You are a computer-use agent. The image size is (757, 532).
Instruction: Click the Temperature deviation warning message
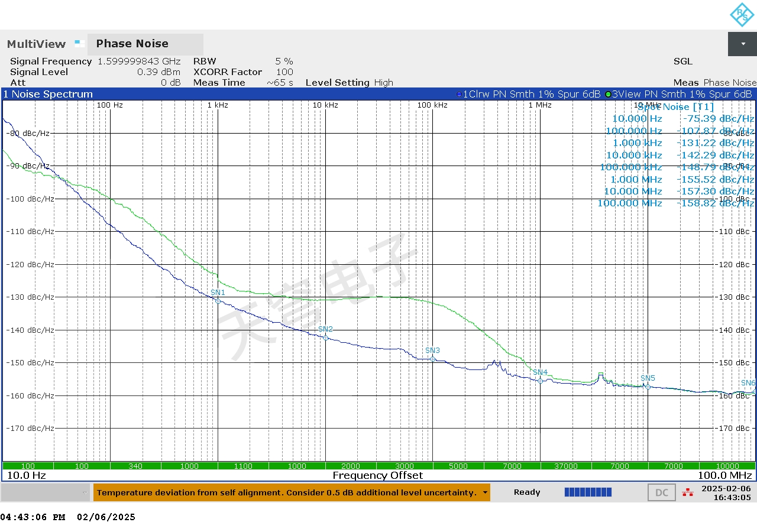[286, 492]
